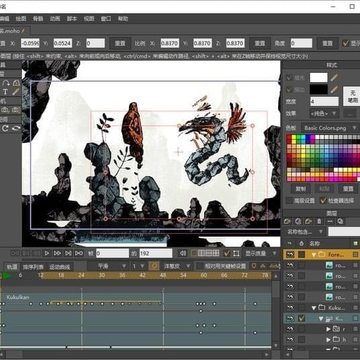Click the stroke width field showing 4
This screenshot has height=360, width=360.
324,101
